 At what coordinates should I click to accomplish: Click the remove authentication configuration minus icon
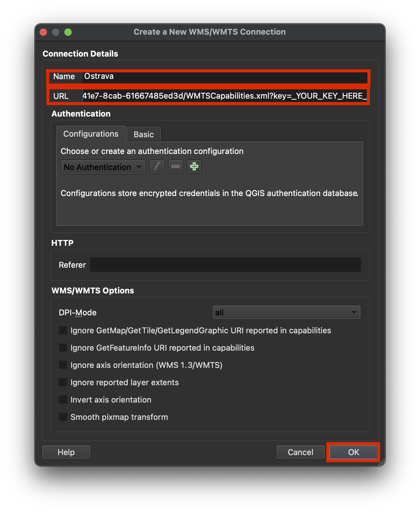pyautogui.click(x=175, y=167)
